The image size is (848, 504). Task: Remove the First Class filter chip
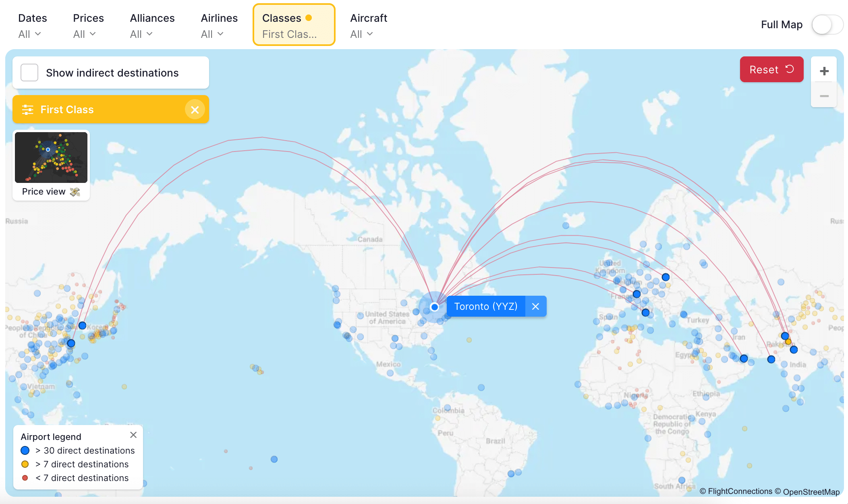(195, 110)
